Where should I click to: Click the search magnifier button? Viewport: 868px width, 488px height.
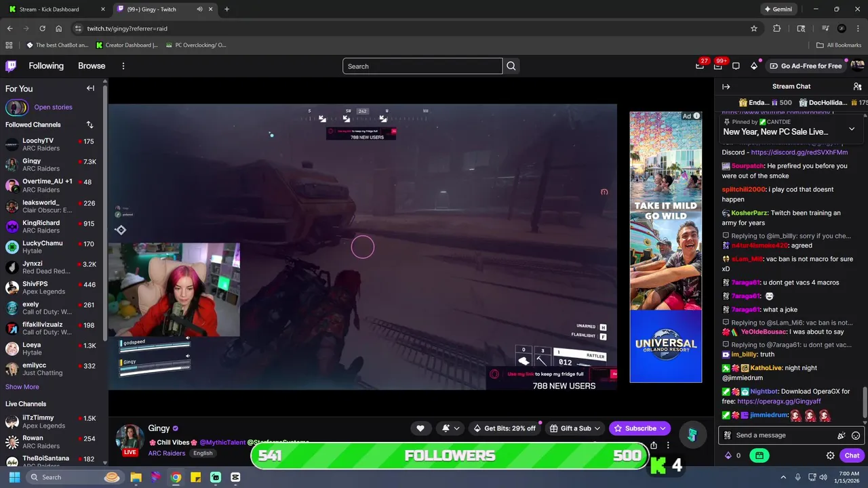pos(511,66)
